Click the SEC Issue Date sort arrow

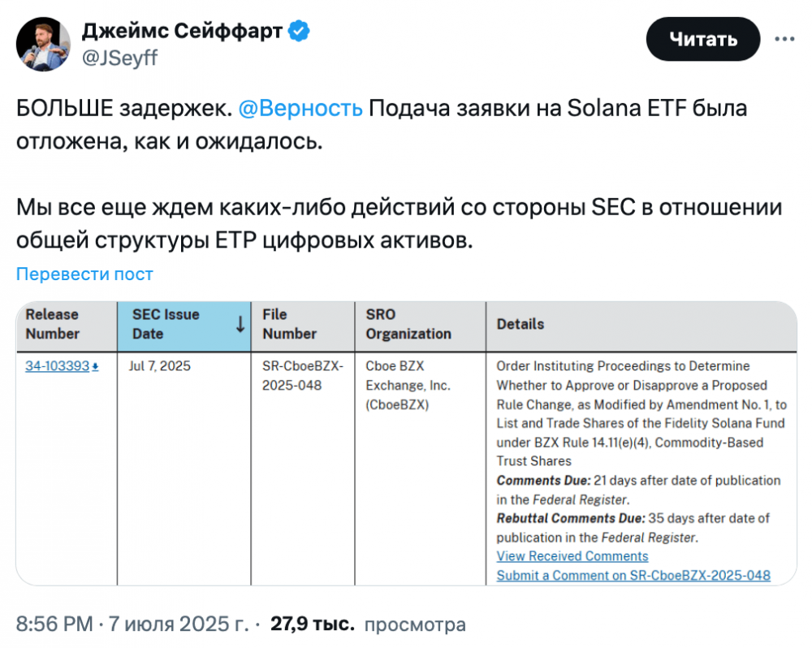click(x=240, y=324)
